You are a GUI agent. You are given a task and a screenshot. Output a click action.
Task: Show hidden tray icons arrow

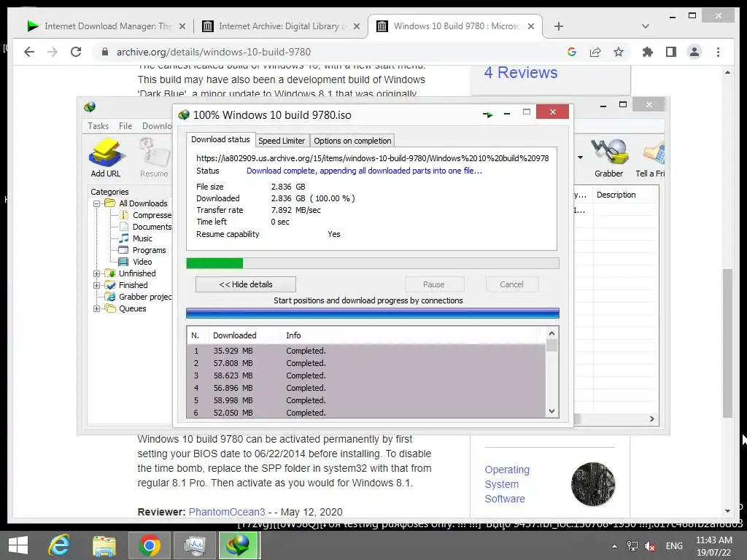[614, 546]
